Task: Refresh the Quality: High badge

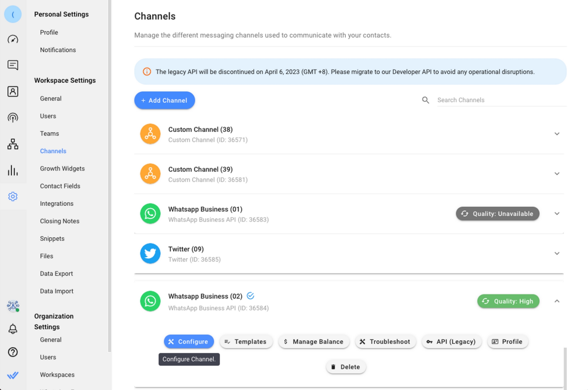Action: (486, 301)
